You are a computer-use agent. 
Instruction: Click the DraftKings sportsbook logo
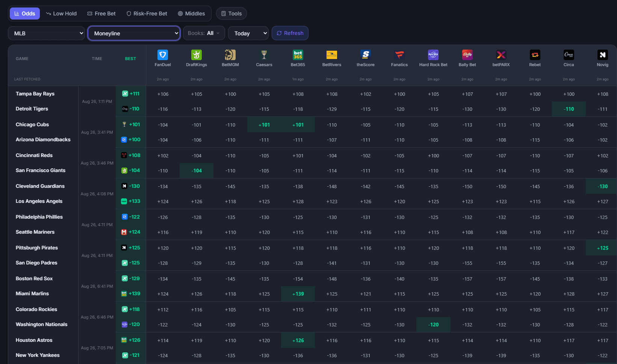click(x=197, y=55)
